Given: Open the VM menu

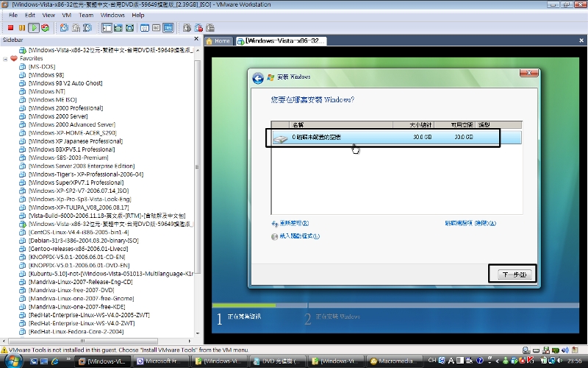Looking at the screenshot, I should click(x=67, y=15).
